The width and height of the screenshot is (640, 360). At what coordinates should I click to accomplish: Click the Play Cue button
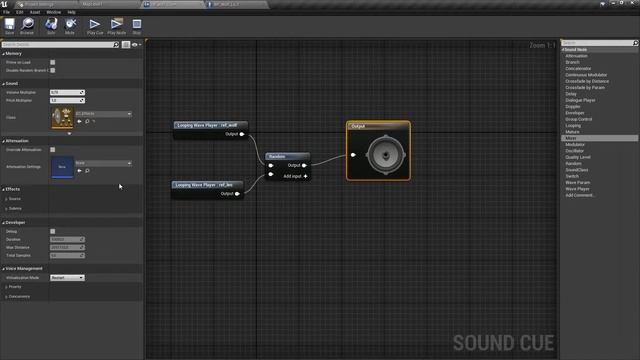tap(95, 24)
